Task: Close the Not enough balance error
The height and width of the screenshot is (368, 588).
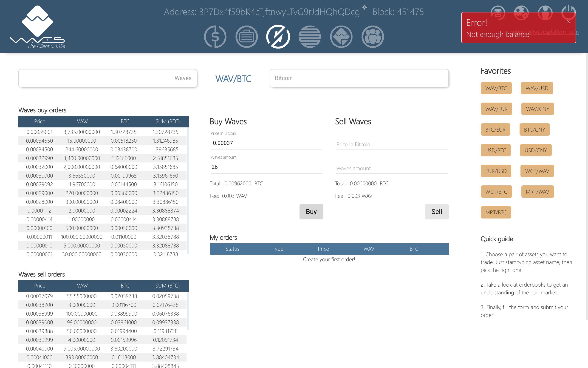Action: [568, 22]
